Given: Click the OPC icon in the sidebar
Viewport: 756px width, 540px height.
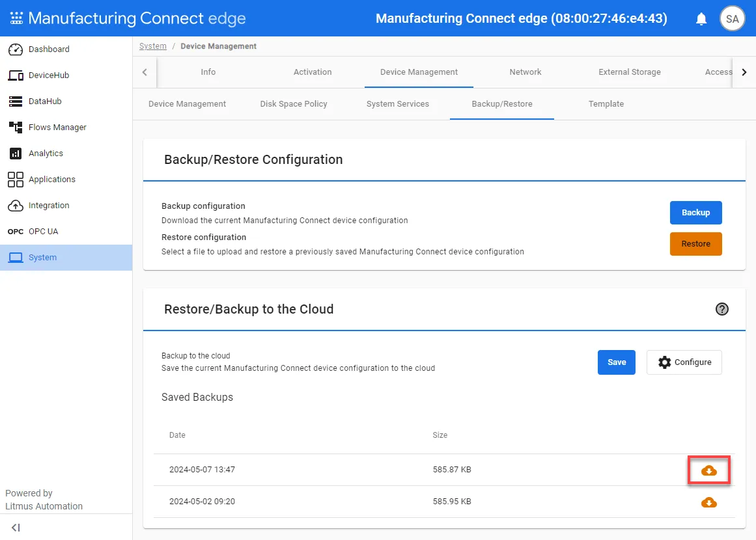Looking at the screenshot, I should 16,232.
